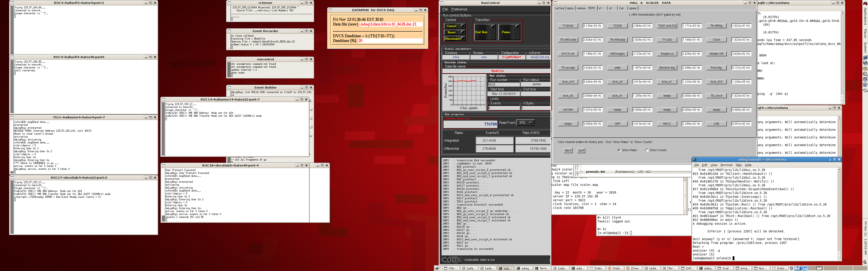The image size is (868, 271).
Task: Click the HELP button in scaler window
Action: coord(568,150)
